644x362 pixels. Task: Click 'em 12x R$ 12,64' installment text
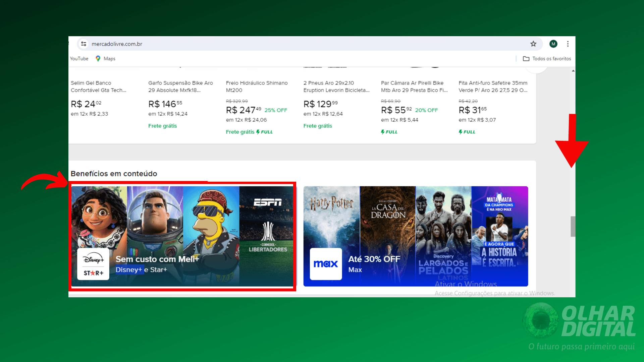pyautogui.click(x=323, y=114)
